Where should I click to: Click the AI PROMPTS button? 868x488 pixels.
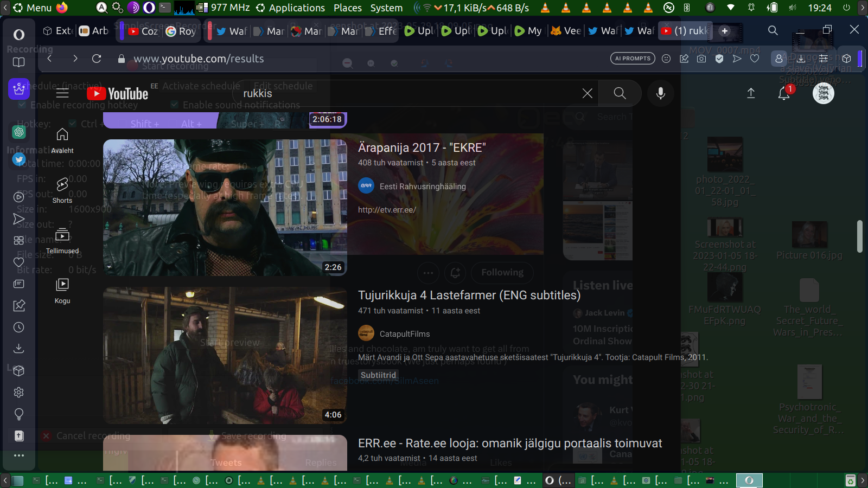point(633,59)
